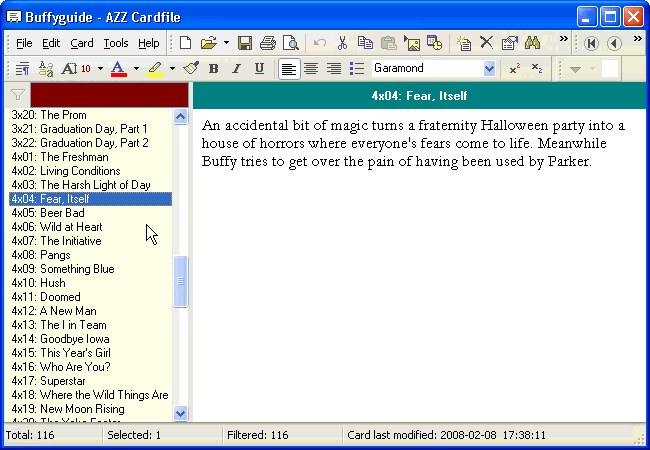Viewport: 650px width, 450px height.
Task: Expand Open file dropdown arrow
Action: pos(226,43)
